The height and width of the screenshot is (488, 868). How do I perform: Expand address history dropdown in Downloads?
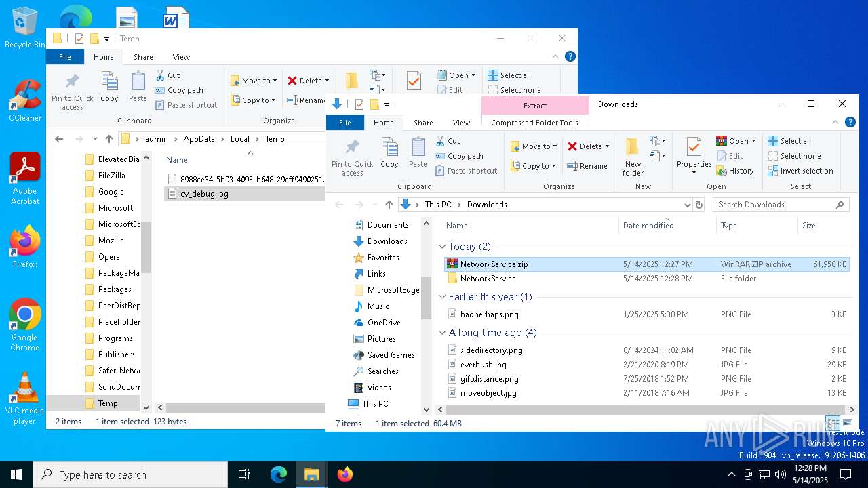(687, 205)
